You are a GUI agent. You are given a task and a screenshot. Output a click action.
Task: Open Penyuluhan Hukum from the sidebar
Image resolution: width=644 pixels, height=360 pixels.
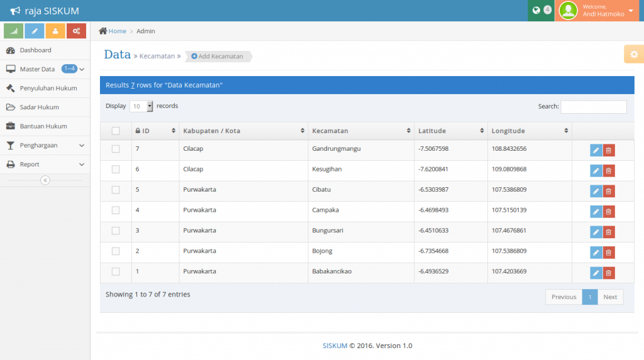click(48, 88)
